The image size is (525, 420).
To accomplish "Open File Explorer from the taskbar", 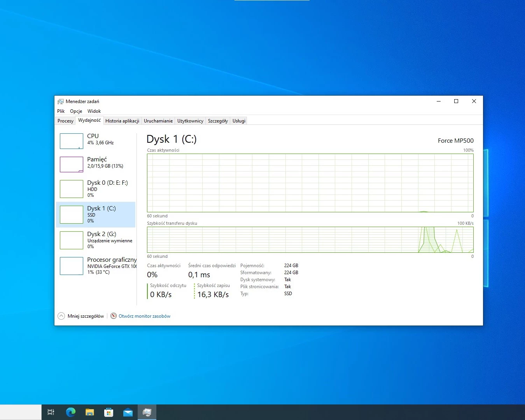I will coord(90,412).
